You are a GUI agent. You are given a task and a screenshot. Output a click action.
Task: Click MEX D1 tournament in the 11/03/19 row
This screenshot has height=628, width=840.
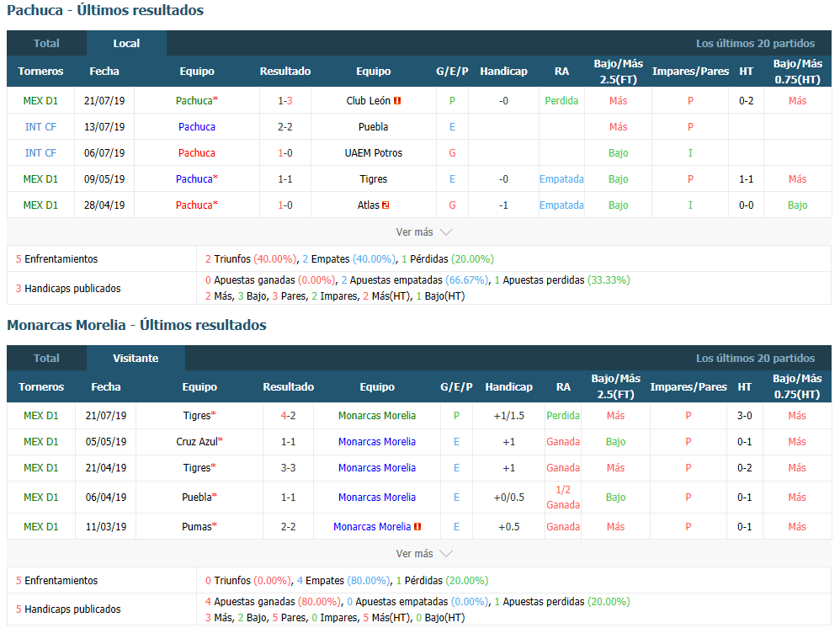click(x=40, y=527)
